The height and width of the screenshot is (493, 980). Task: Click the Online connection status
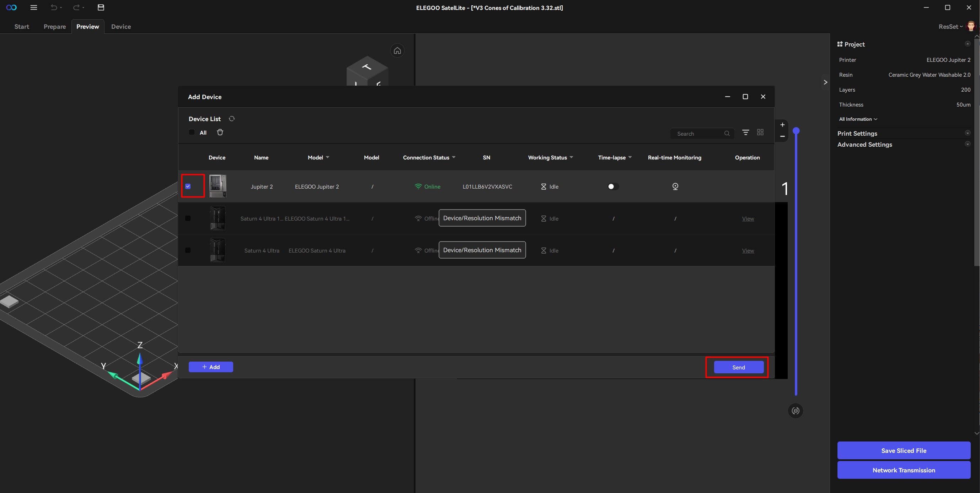pyautogui.click(x=427, y=186)
